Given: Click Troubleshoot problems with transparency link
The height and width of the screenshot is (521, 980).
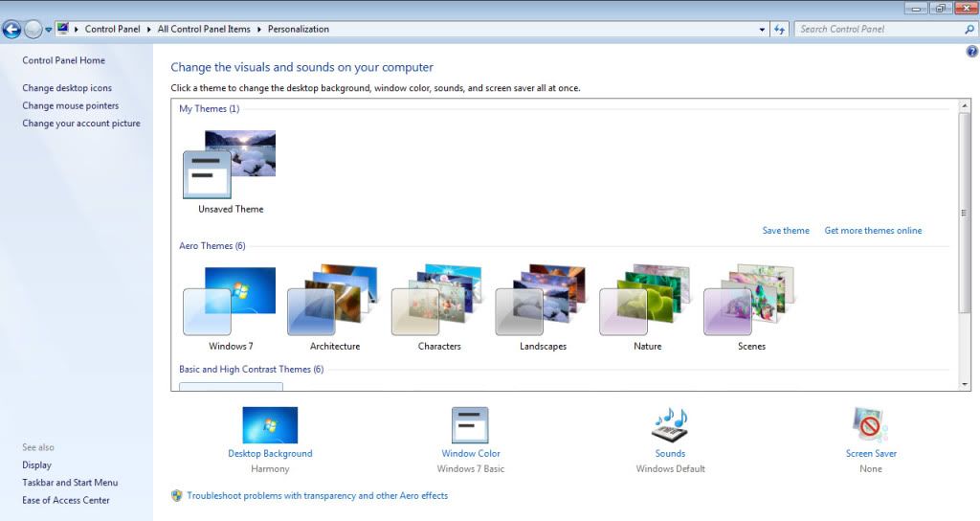Looking at the screenshot, I should (x=318, y=496).
